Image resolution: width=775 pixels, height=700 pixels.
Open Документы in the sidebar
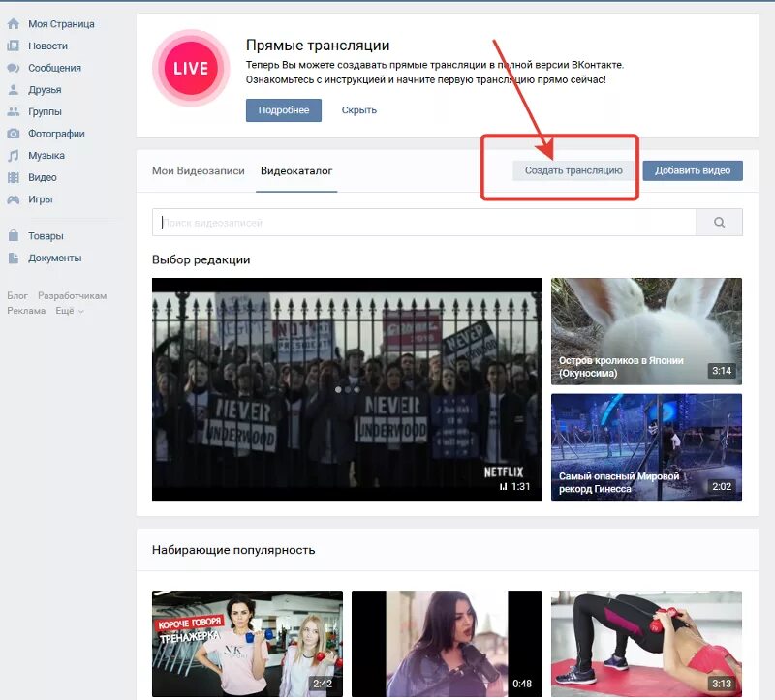pos(55,258)
